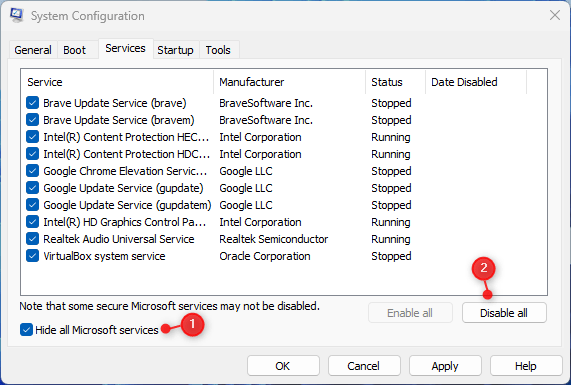Click Stopped status of VirtualBox system service

[391, 256]
